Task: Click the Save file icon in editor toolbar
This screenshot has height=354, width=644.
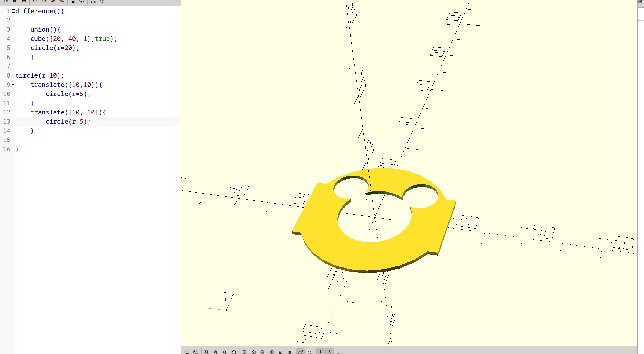Action: click(24, 1)
